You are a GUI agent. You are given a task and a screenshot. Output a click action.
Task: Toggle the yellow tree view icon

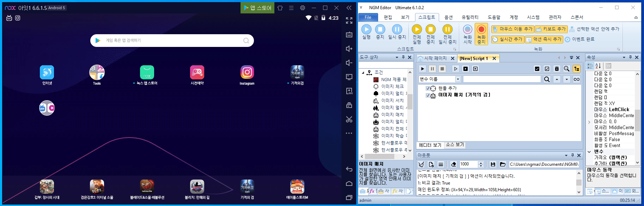click(577, 69)
